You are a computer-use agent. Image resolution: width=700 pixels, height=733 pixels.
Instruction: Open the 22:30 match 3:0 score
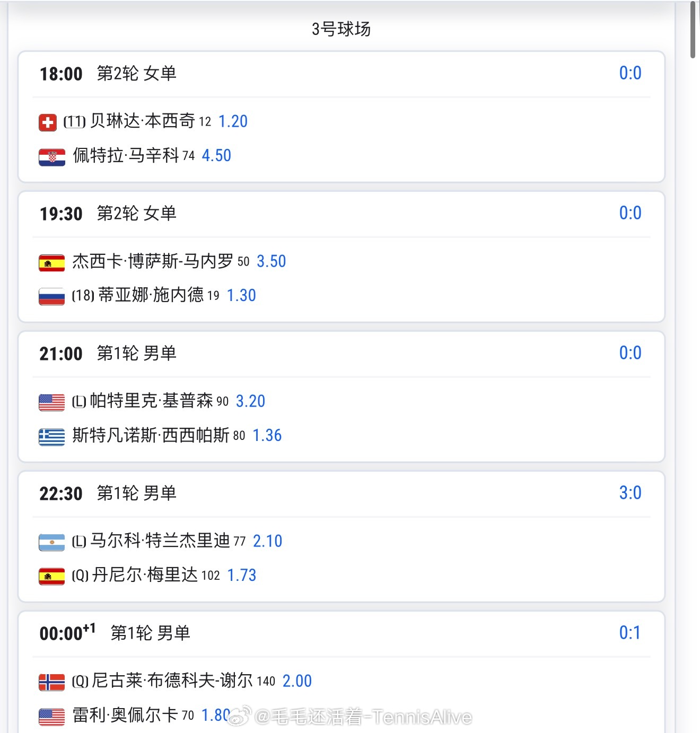630,493
